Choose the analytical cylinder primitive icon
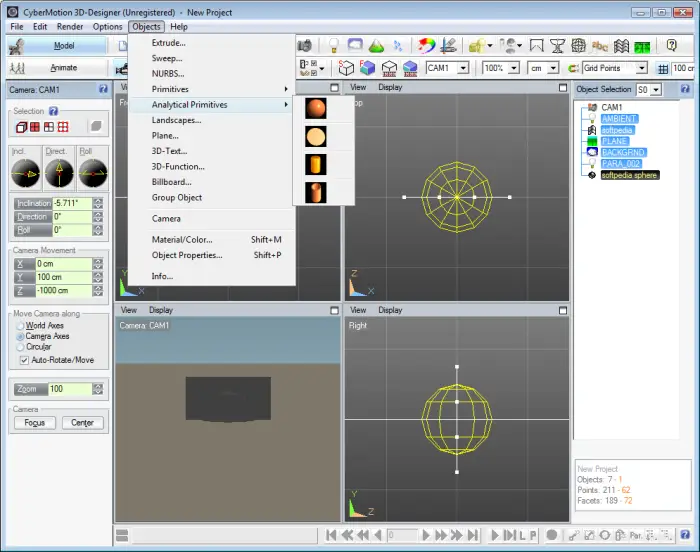Viewport: 700px width, 552px height. click(x=316, y=164)
